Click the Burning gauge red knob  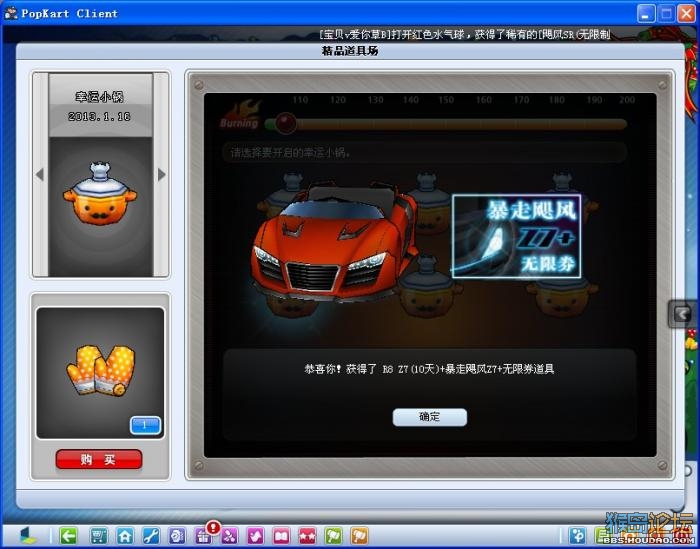pyautogui.click(x=285, y=122)
